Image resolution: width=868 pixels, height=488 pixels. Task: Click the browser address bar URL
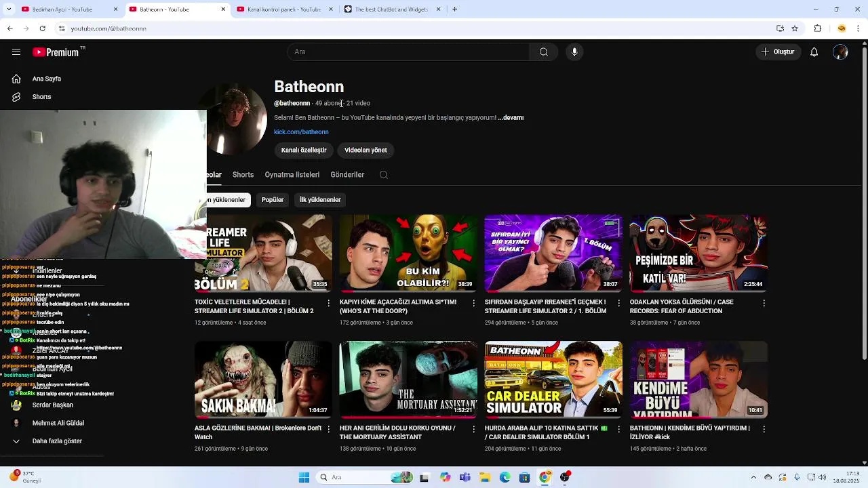(108, 28)
